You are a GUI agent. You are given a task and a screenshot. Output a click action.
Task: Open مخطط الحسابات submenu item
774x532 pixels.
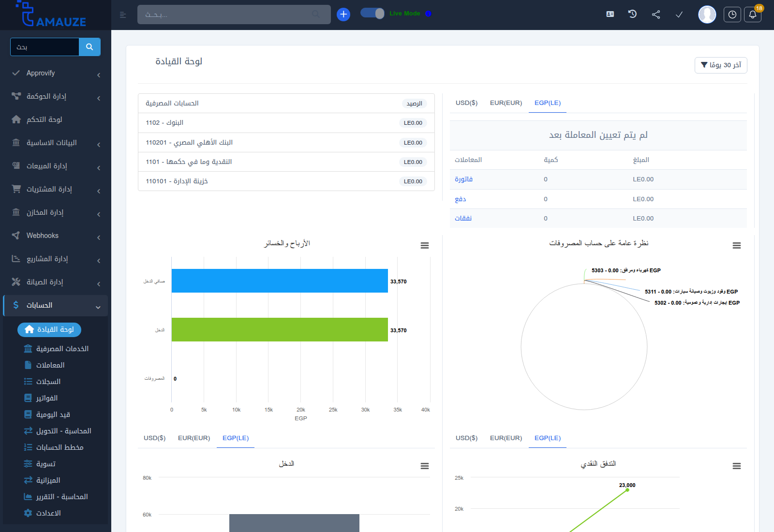54,447
